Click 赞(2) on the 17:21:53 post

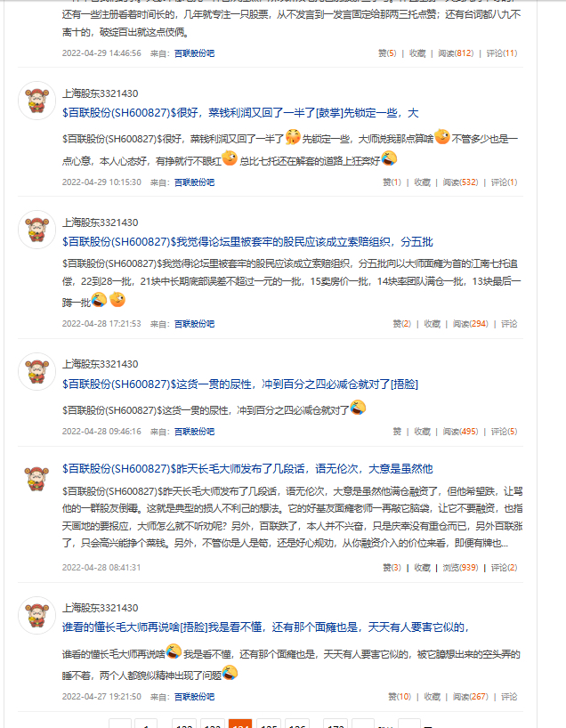(x=401, y=324)
